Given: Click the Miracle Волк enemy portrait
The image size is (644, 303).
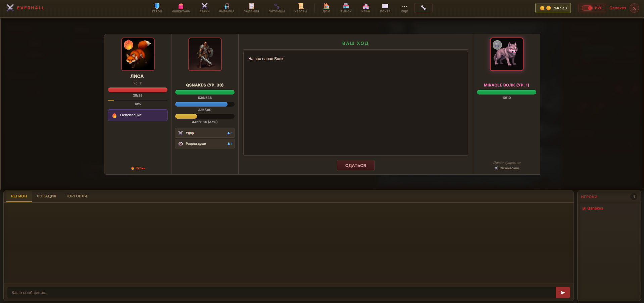Looking at the screenshot, I should [506, 54].
